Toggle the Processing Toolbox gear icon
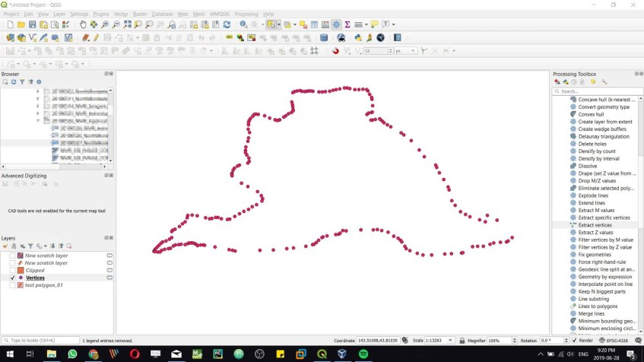Image resolution: width=644 pixels, height=362 pixels. pos(336,24)
